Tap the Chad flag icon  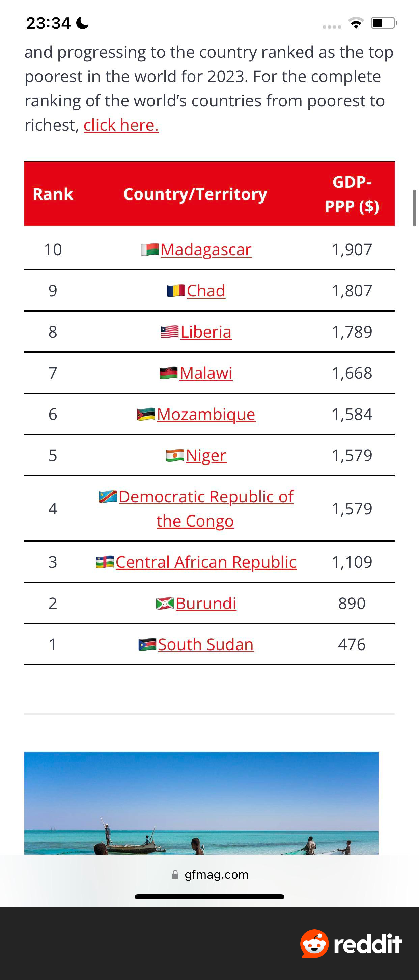[x=176, y=291]
